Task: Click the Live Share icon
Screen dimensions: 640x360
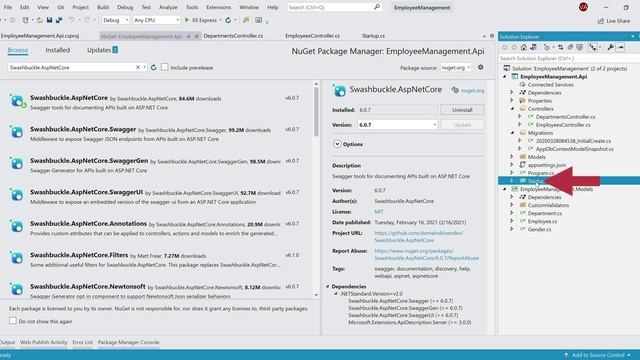Action: (601, 21)
